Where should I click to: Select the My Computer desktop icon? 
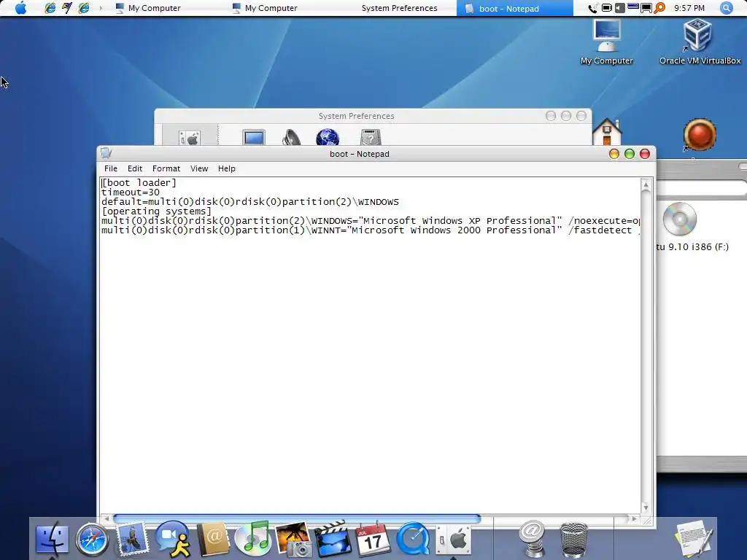[606, 42]
